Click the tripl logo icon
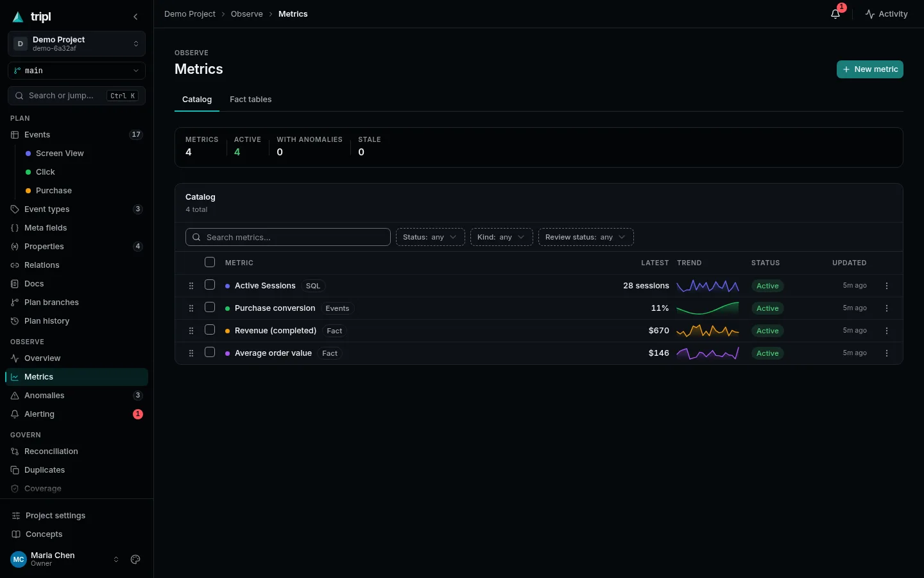 click(18, 17)
